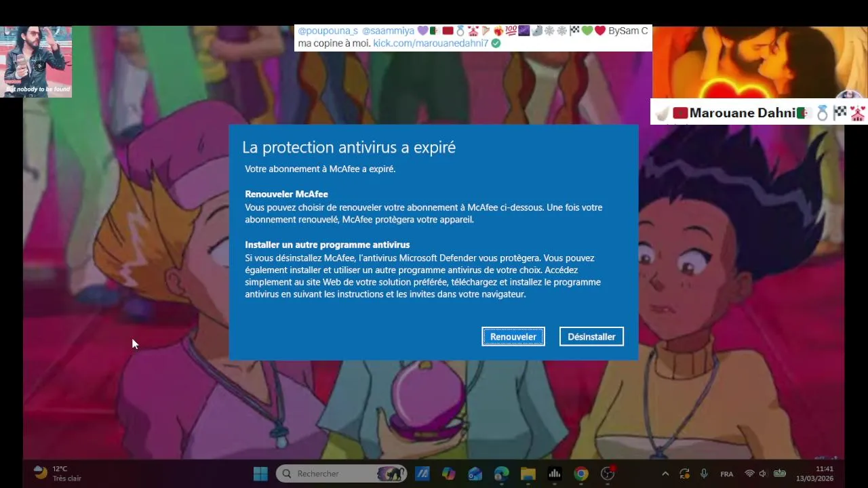This screenshot has height=488, width=868.
Task: Open the FRA language selector
Action: (726, 474)
